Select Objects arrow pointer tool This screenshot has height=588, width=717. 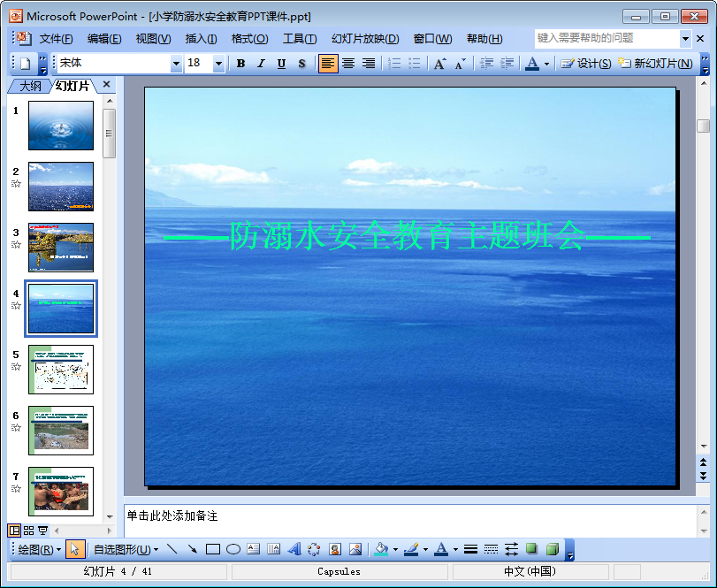coord(75,550)
